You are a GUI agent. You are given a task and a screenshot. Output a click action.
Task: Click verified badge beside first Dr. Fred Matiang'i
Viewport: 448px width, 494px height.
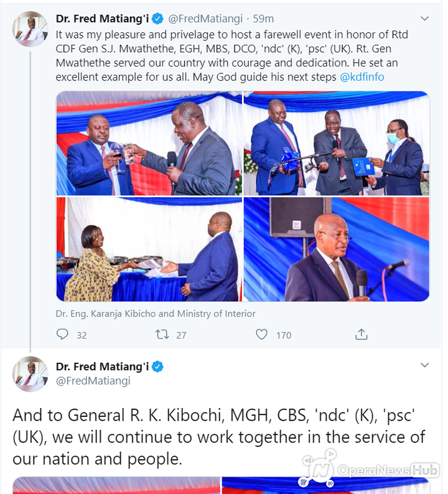pos(157,19)
